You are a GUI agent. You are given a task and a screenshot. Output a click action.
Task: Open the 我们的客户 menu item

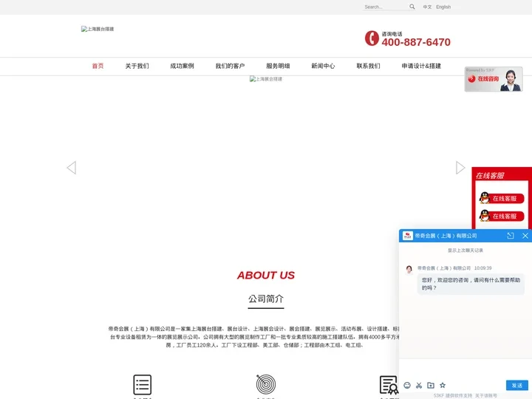click(230, 66)
